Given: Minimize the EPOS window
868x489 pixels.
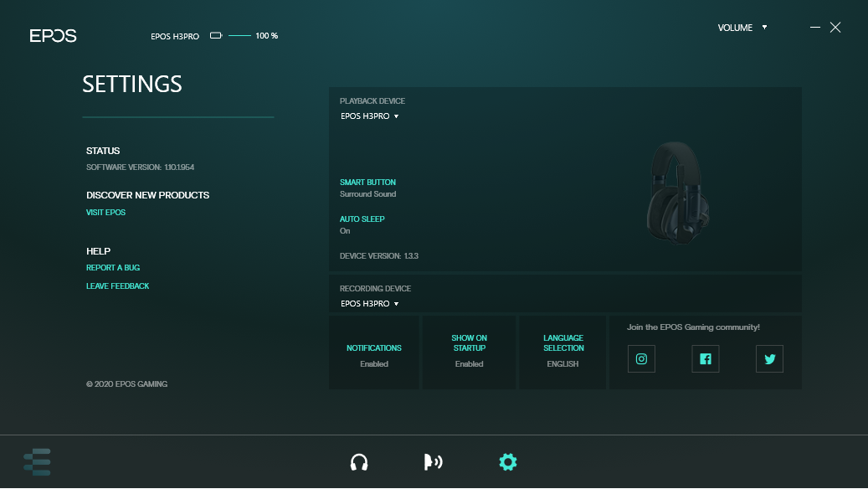Looking at the screenshot, I should click(815, 27).
